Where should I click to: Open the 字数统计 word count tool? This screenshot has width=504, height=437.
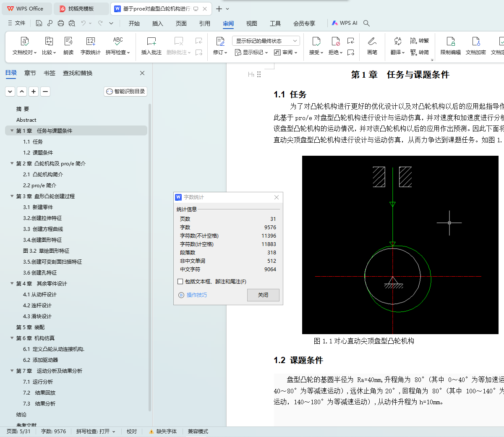click(90, 41)
